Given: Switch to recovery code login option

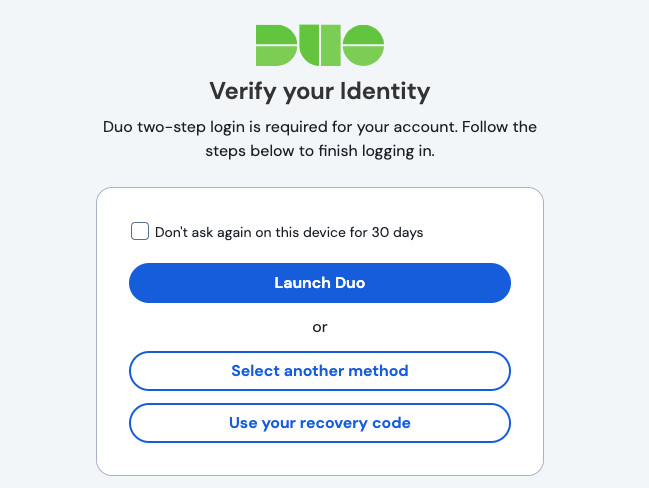Looking at the screenshot, I should pyautogui.click(x=320, y=423).
